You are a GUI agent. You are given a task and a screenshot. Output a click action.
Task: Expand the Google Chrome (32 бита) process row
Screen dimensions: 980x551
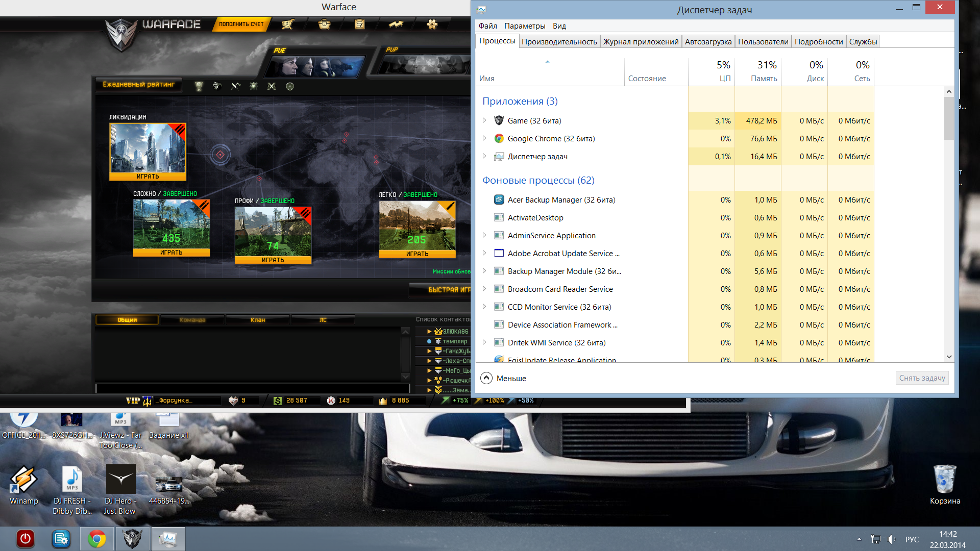pos(484,138)
